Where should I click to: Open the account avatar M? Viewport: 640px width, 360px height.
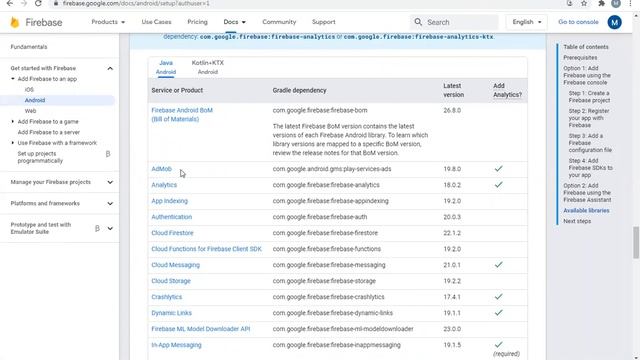pos(614,22)
